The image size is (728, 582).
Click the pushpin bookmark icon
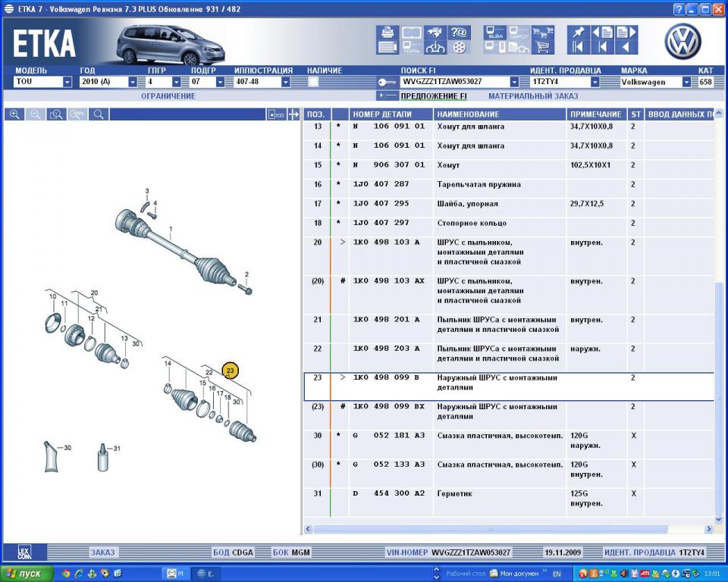pyautogui.click(x=579, y=33)
